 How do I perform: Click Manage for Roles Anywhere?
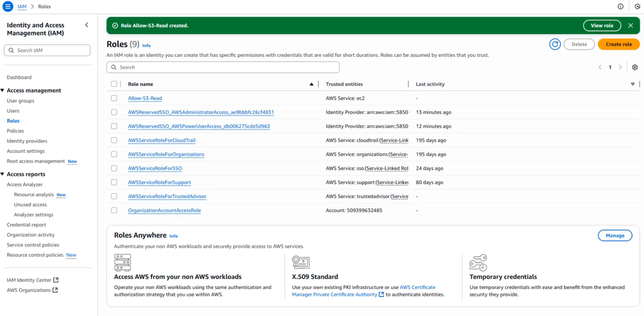pos(615,235)
